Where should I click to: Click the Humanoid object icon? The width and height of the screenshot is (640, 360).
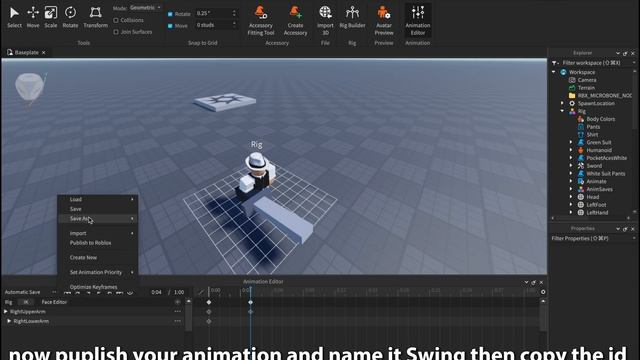tap(581, 150)
